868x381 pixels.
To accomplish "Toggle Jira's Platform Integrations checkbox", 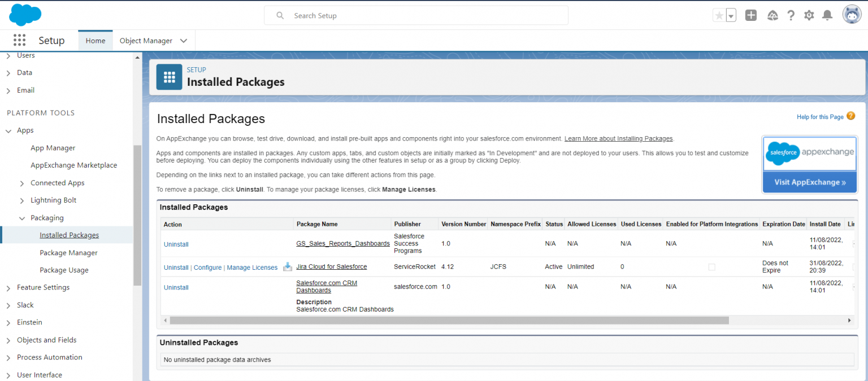I will click(711, 267).
